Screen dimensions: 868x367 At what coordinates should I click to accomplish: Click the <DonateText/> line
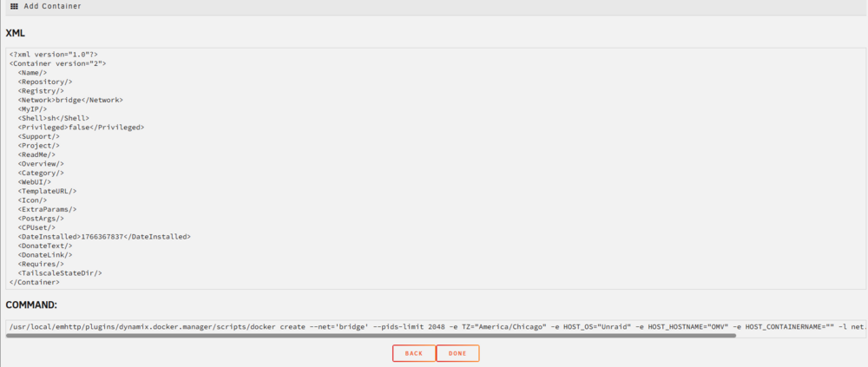[x=45, y=246]
